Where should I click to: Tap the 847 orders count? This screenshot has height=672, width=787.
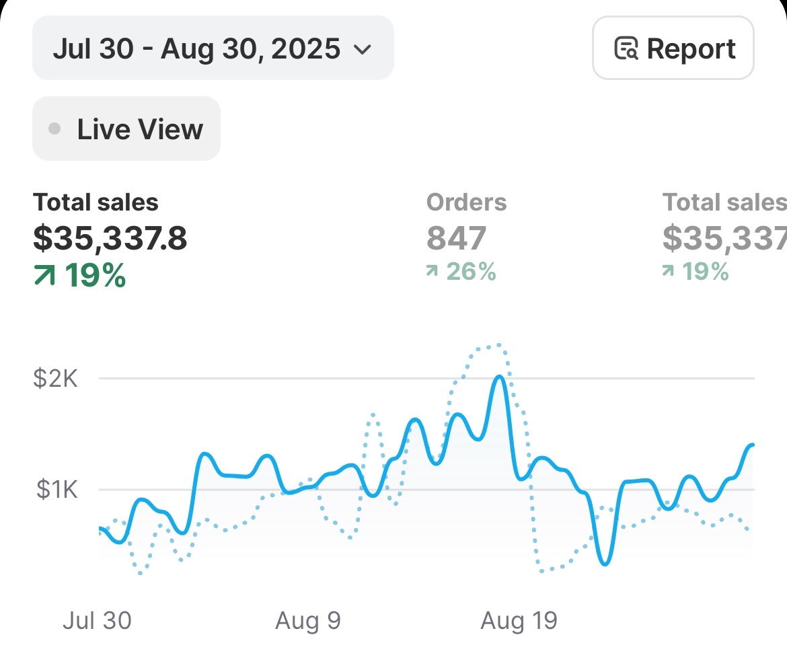pos(456,238)
